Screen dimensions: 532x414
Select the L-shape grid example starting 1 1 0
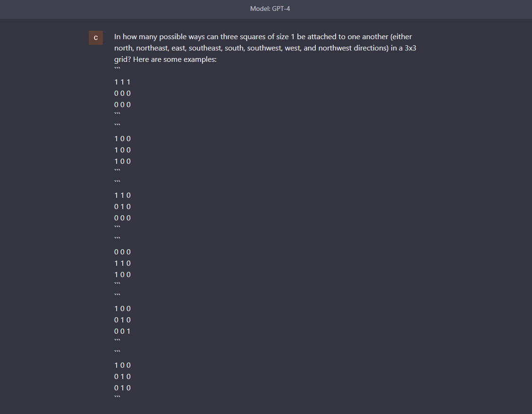[x=122, y=206]
